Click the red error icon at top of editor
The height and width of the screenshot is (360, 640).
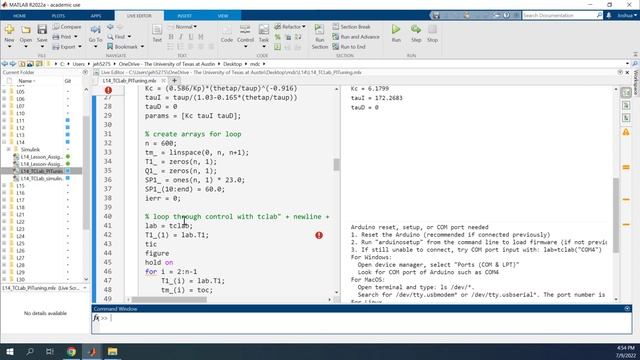(x=108, y=90)
